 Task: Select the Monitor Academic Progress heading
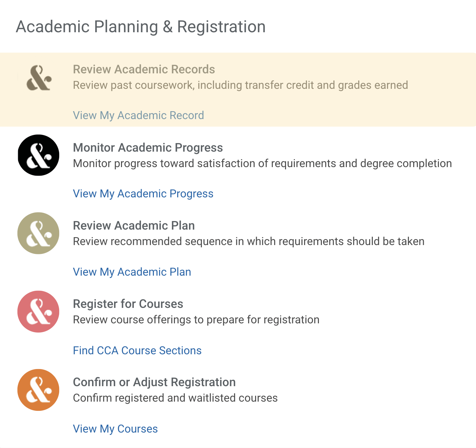[148, 148]
